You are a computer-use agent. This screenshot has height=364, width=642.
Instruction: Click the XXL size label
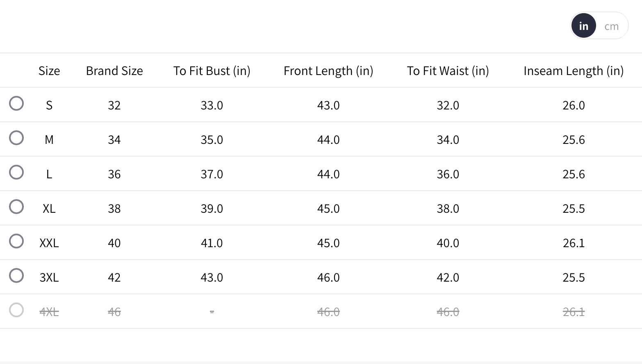pyautogui.click(x=49, y=243)
